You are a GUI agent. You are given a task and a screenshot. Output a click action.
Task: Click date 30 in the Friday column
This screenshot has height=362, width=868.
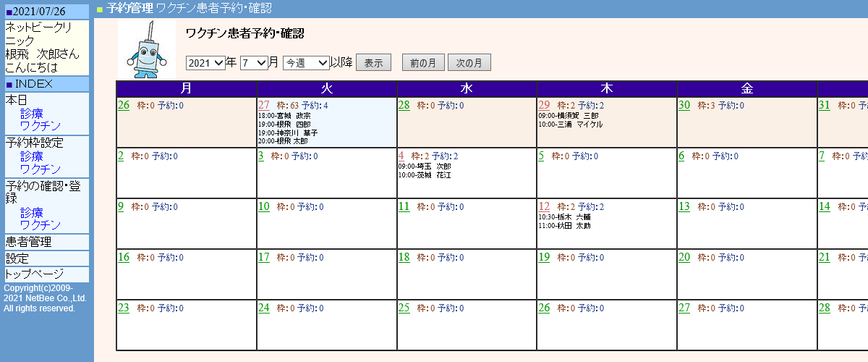(x=684, y=106)
